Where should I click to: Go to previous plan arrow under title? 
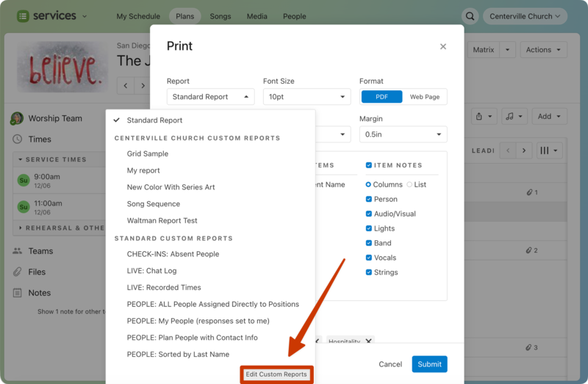(126, 86)
